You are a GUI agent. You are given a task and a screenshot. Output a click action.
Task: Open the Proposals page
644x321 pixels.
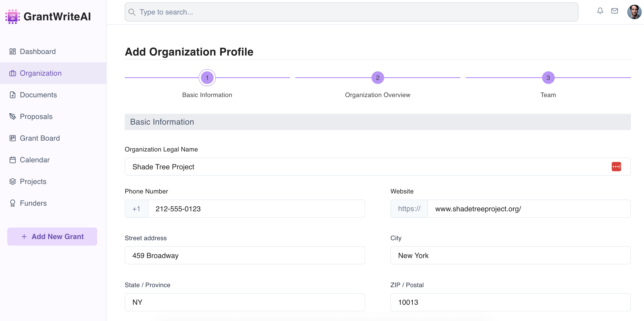tap(36, 116)
